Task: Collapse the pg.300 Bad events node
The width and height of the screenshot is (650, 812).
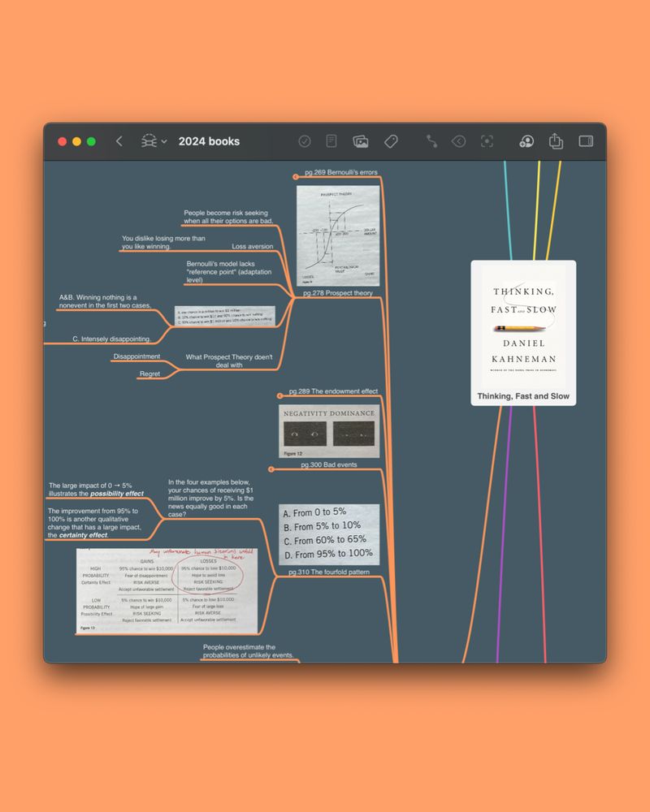Action: 271,469
